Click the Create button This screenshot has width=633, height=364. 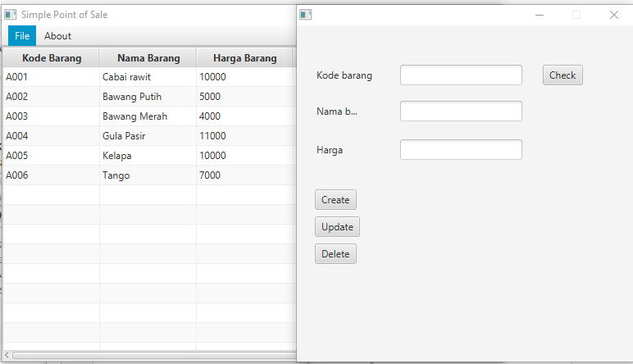(x=335, y=200)
